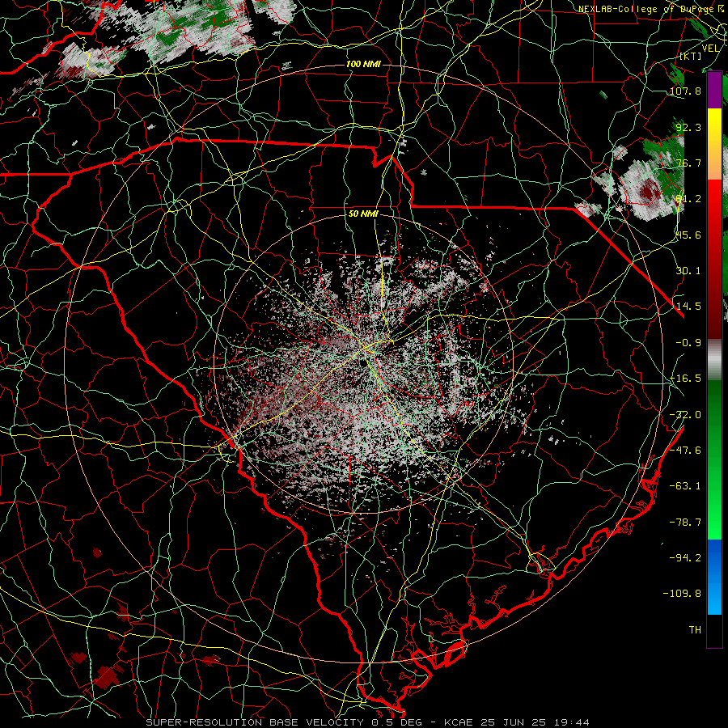Click the -0.9 velocity scale value
Screen dimensions: 728x728
pyautogui.click(x=688, y=343)
